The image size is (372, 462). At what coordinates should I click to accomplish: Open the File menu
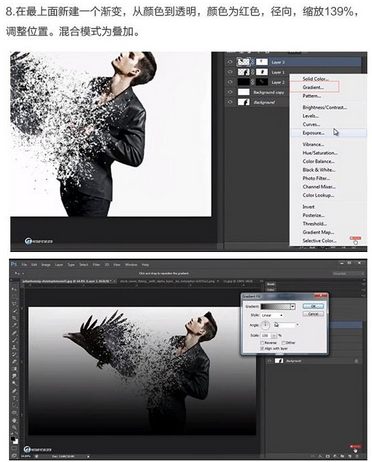24,265
